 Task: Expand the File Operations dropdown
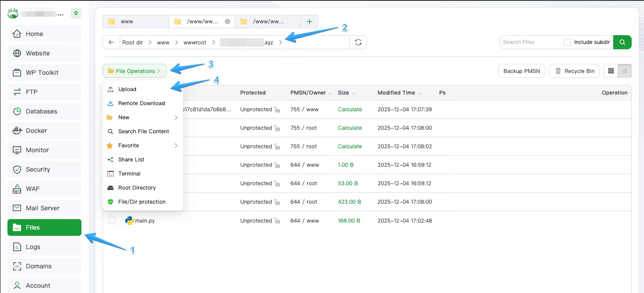point(134,70)
